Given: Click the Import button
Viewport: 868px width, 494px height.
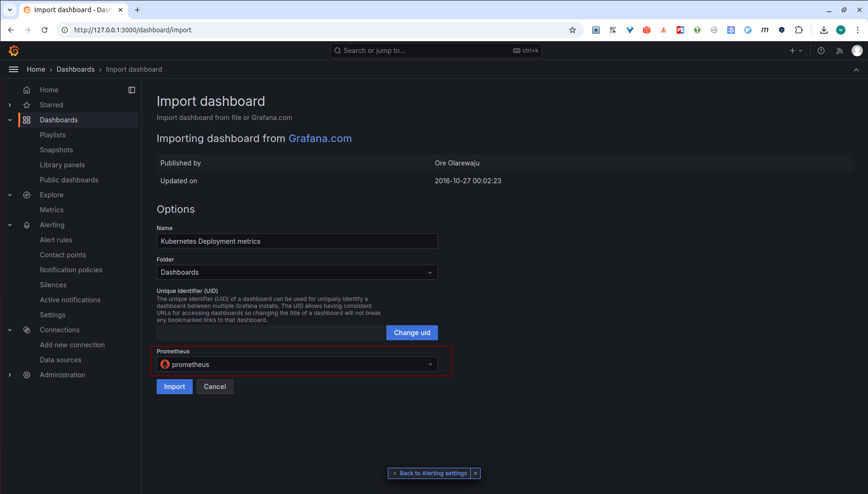Looking at the screenshot, I should click(174, 387).
